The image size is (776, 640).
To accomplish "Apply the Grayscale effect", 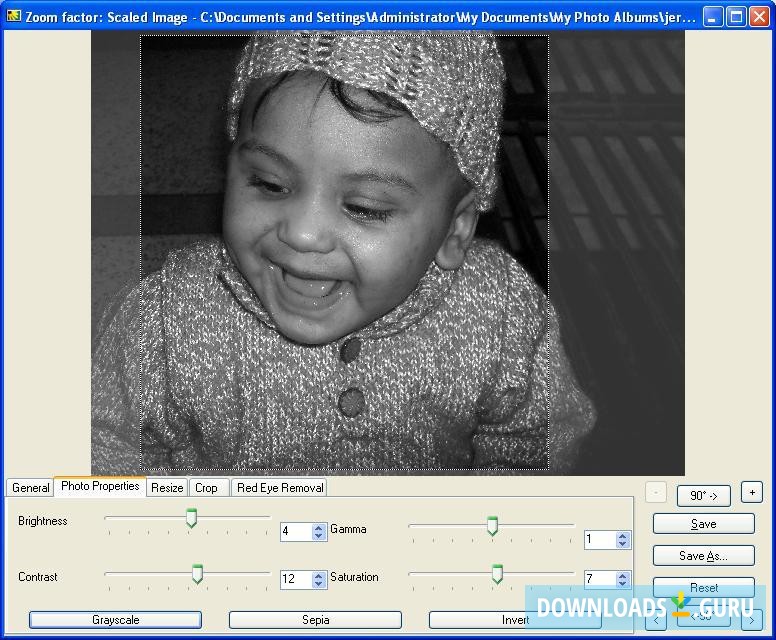I will coord(115,620).
